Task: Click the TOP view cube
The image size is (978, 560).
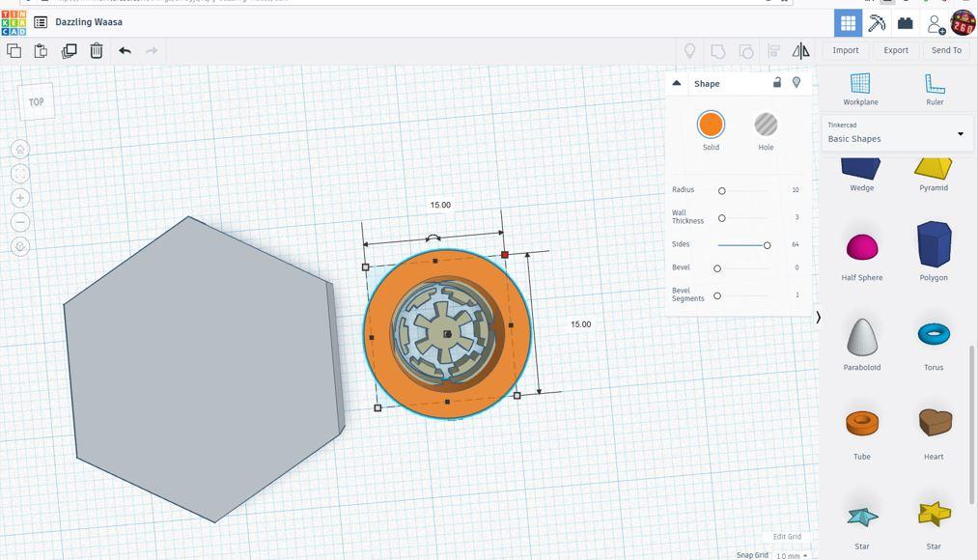Action: point(36,101)
